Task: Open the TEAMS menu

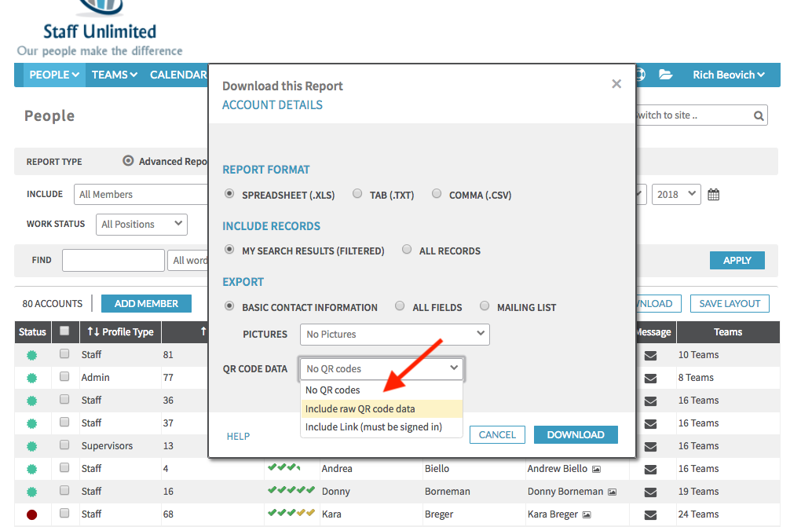Action: (x=115, y=75)
